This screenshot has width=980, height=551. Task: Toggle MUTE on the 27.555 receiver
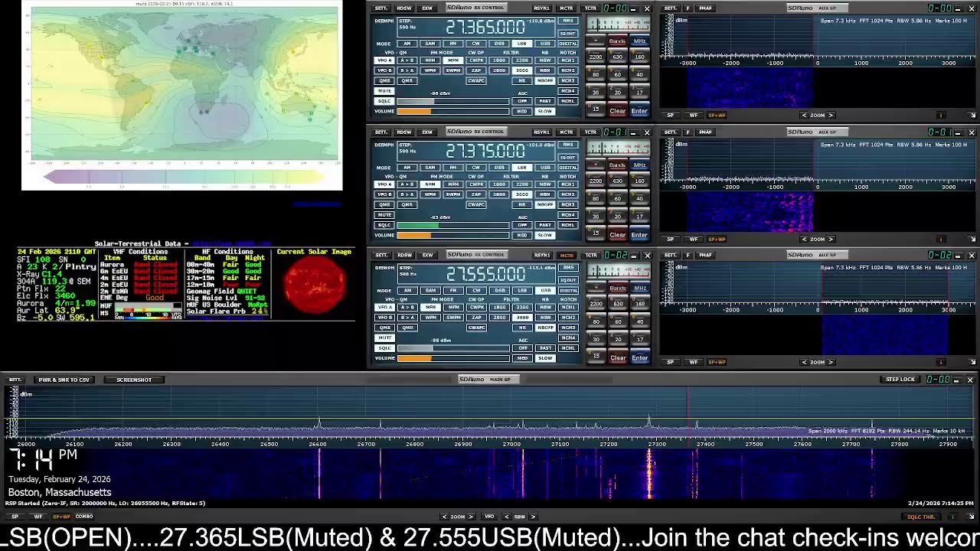[x=384, y=337]
